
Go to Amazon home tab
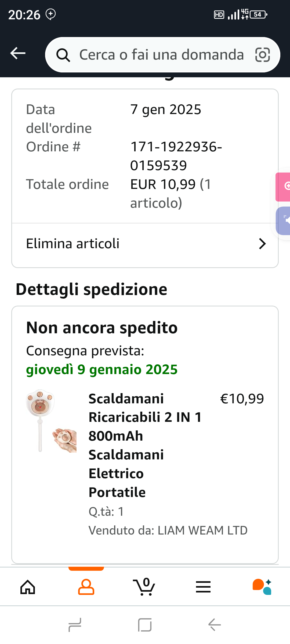point(28,587)
